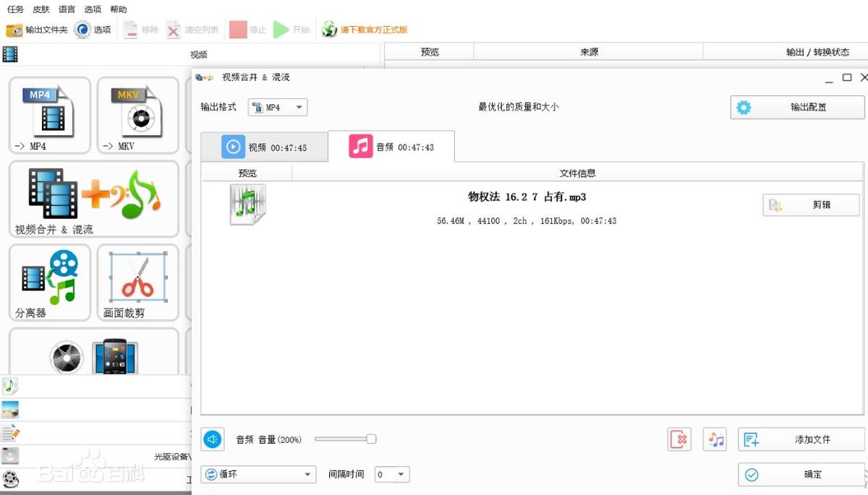This screenshot has width=868, height=495.
Task: Open the 帮助 menu
Action: [118, 9]
